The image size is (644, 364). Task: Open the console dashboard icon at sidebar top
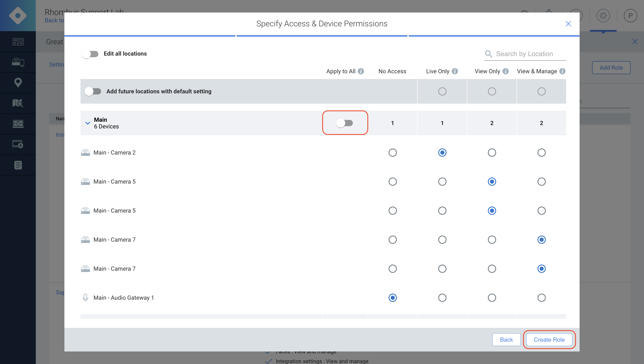coord(18,42)
